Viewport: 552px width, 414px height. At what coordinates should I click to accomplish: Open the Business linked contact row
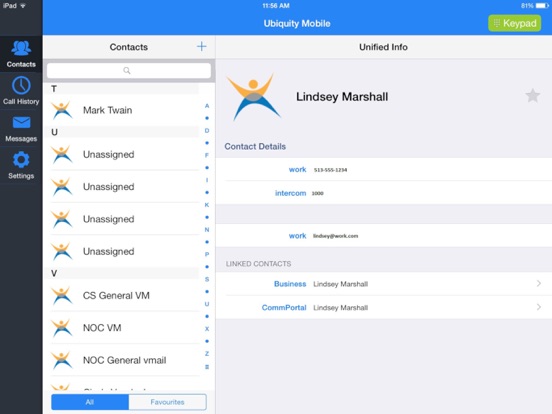pyautogui.click(x=384, y=284)
